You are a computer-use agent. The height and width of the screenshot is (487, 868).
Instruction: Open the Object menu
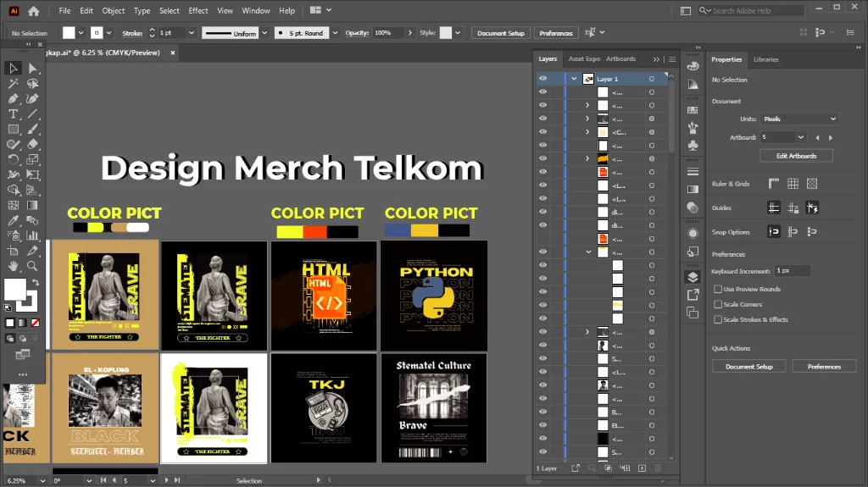tap(114, 10)
